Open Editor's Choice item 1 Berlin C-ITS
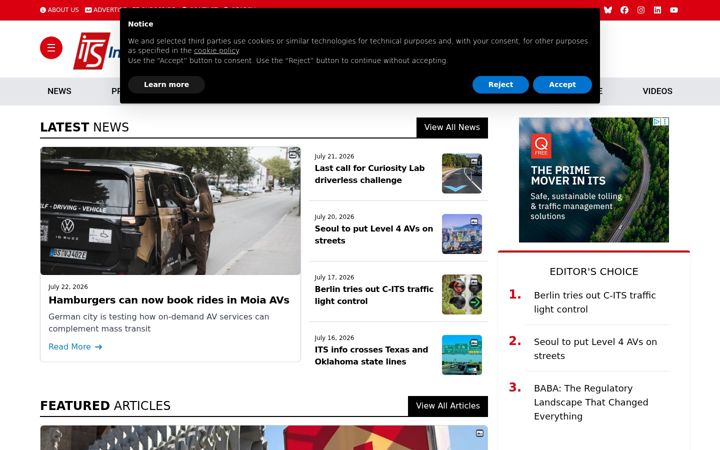This screenshot has height=450, width=720. 595,302
